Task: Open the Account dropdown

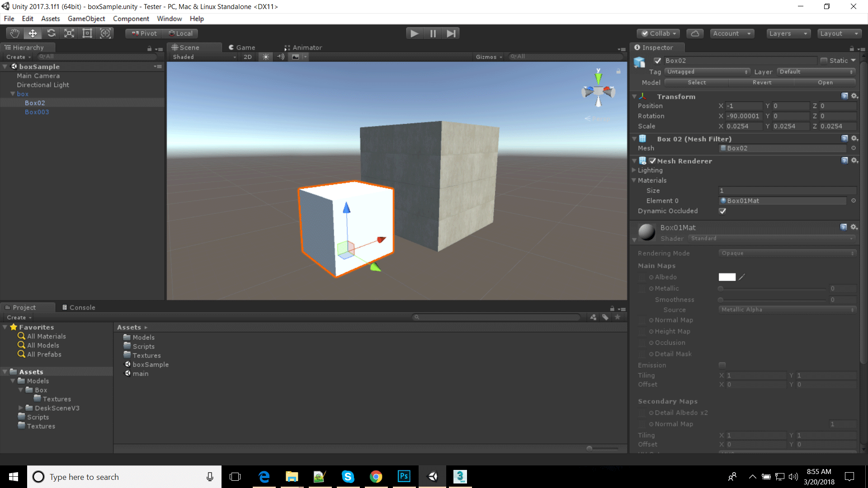Action: click(731, 33)
